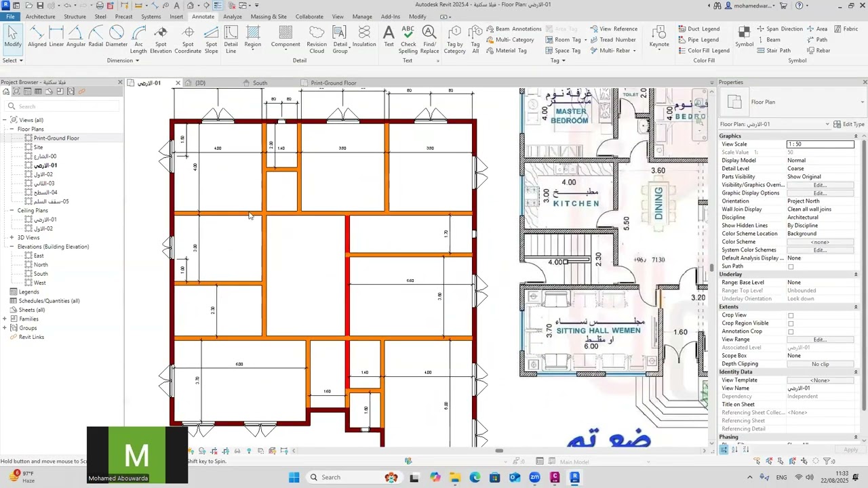Click Edit for Graphic Display Options
This screenshot has height=488, width=868.
tap(820, 193)
